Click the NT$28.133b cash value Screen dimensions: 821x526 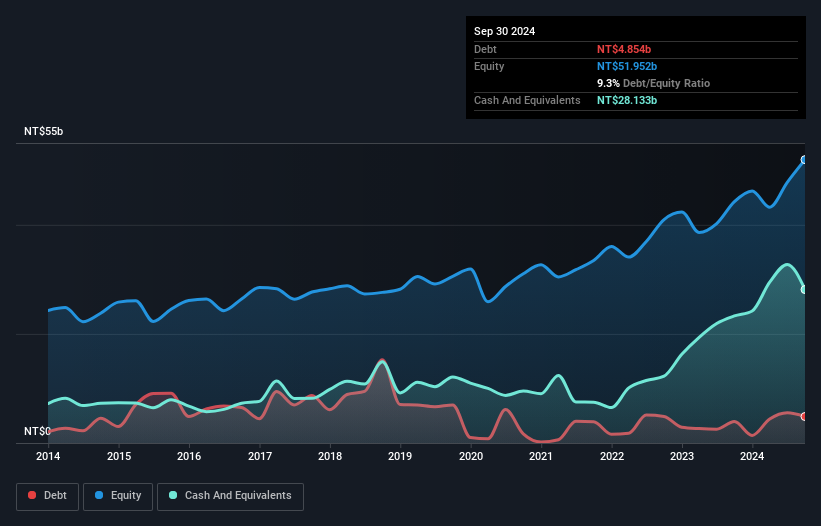coord(627,100)
